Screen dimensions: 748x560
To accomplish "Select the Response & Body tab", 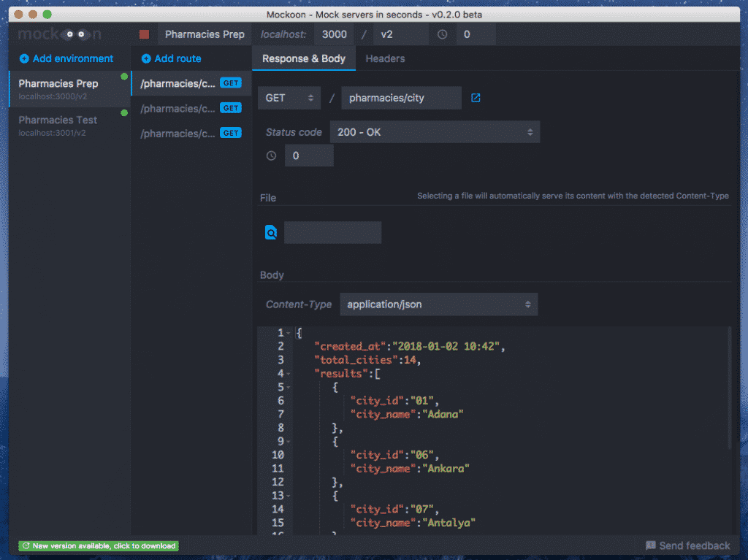I will click(303, 58).
